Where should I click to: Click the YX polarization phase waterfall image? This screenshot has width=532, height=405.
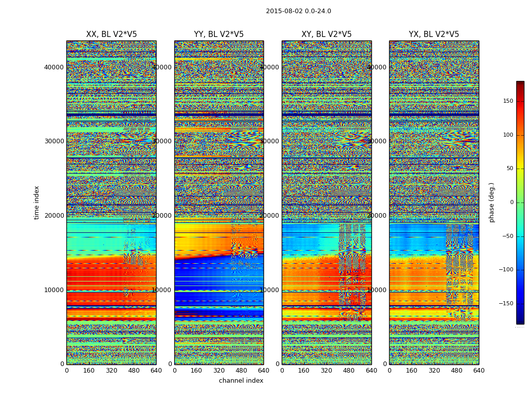click(434, 202)
